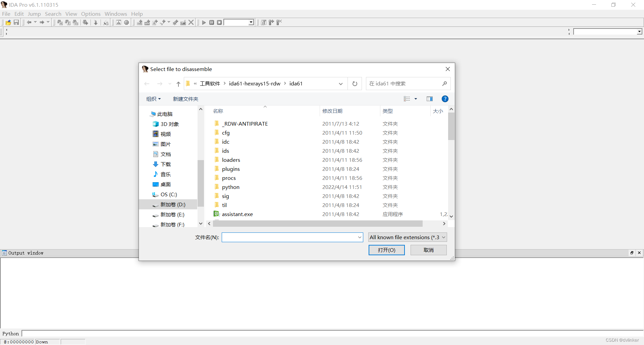The height and width of the screenshot is (345, 644).
Task: Click the convert to code icon
Action: pos(140,22)
